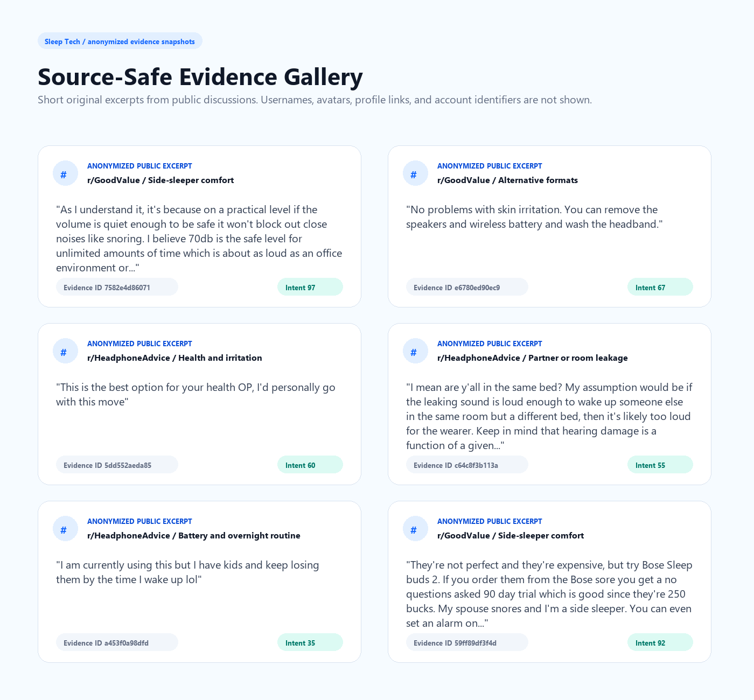Click Anonymized Public Excerpt label on Health and irritation card

139,344
